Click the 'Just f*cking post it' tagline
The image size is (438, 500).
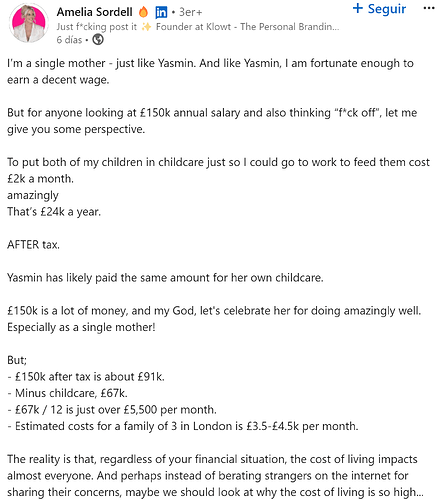97,27
